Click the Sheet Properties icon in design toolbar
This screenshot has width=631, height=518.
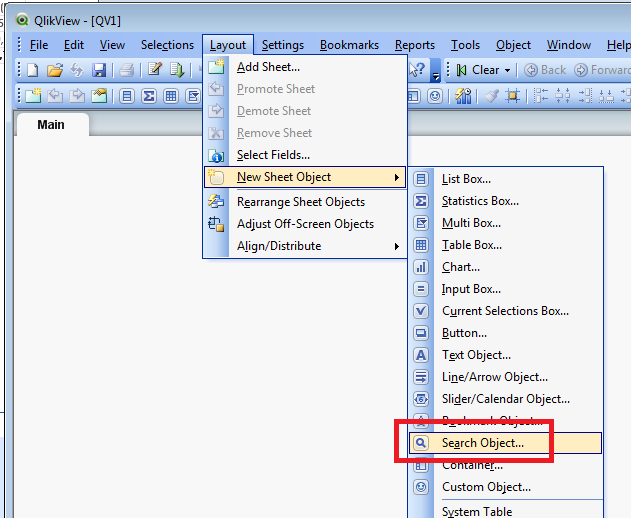tap(99, 96)
